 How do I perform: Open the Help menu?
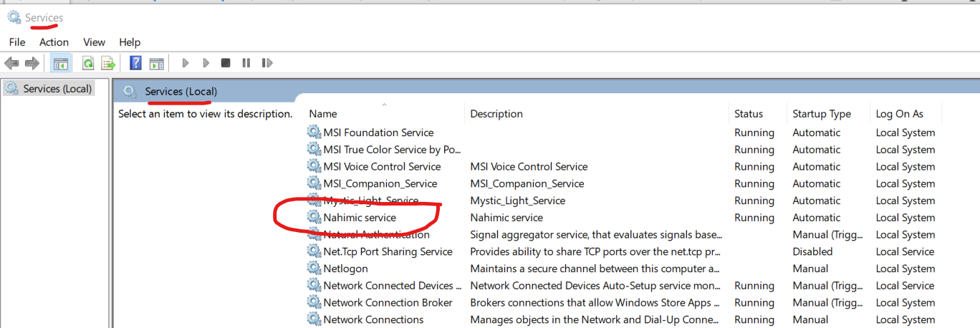130,42
